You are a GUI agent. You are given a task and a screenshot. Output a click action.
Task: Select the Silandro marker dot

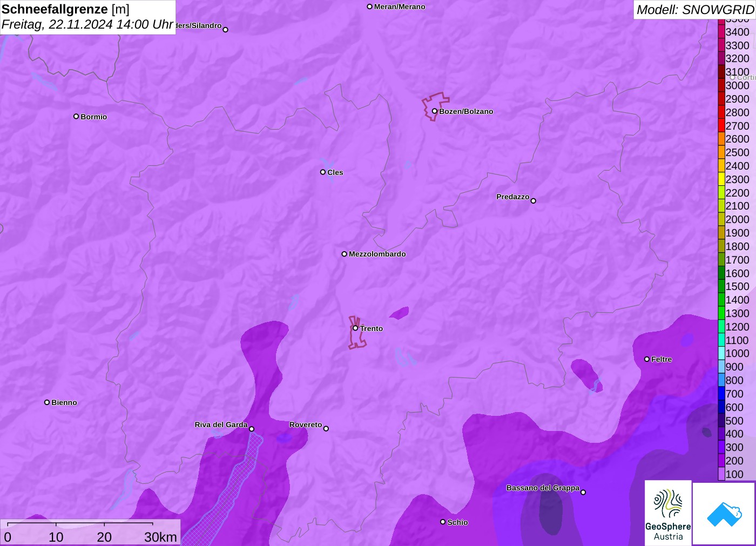pos(225,30)
